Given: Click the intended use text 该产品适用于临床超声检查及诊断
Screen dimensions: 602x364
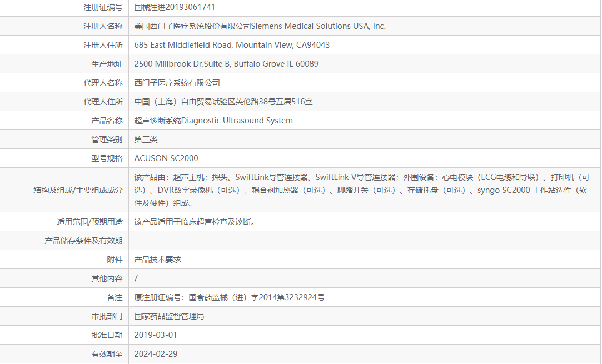Looking at the screenshot, I should click(195, 222).
